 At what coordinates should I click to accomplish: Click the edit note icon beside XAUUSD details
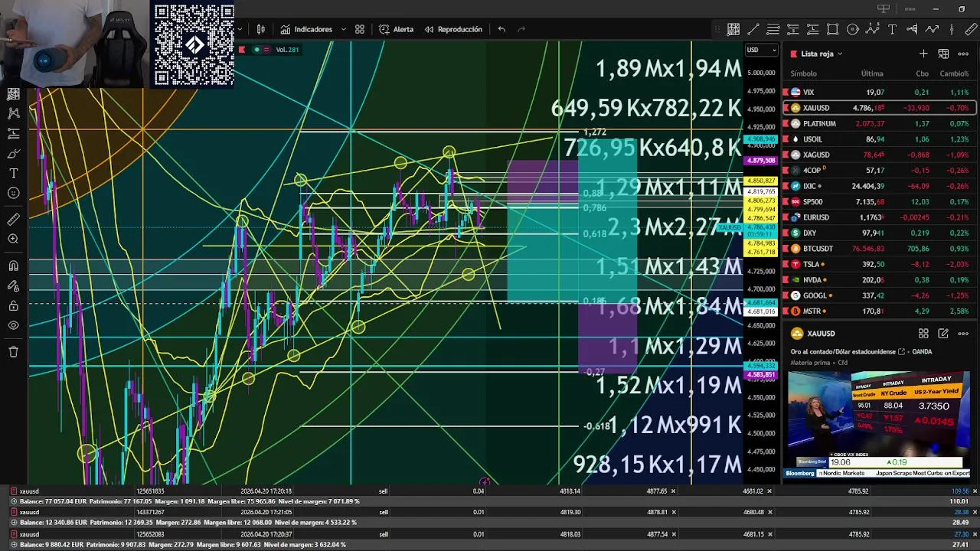pos(943,334)
